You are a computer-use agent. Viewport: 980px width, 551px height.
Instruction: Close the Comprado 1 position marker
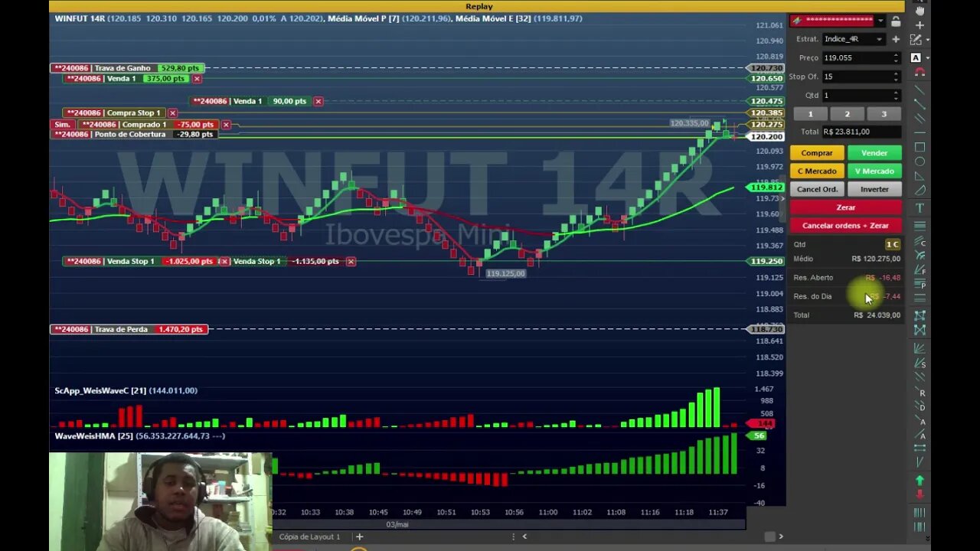click(226, 124)
